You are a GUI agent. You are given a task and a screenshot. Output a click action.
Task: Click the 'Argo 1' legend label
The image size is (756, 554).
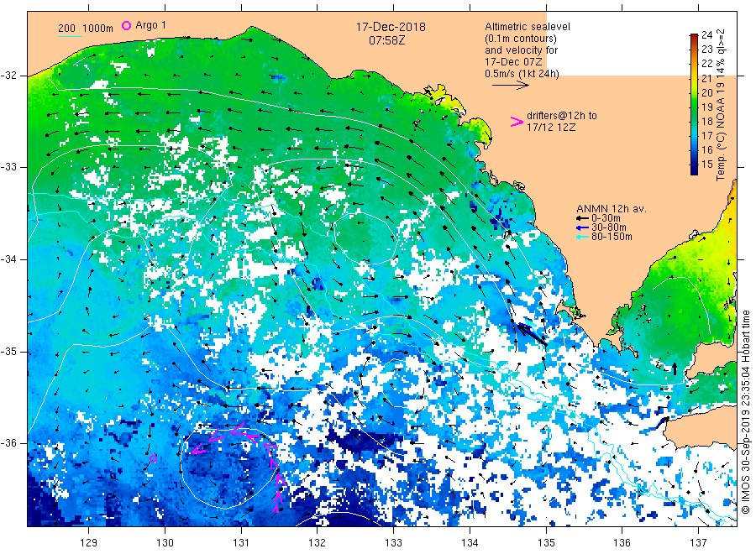150,25
